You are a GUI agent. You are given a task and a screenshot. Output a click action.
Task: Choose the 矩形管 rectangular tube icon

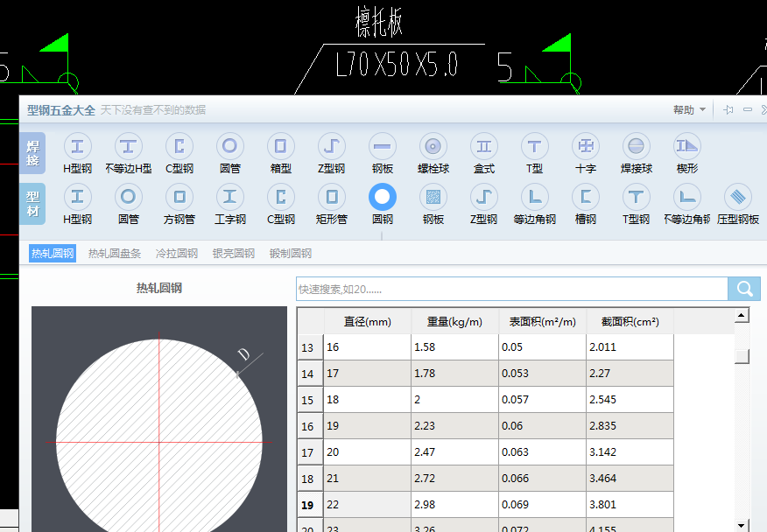click(332, 197)
